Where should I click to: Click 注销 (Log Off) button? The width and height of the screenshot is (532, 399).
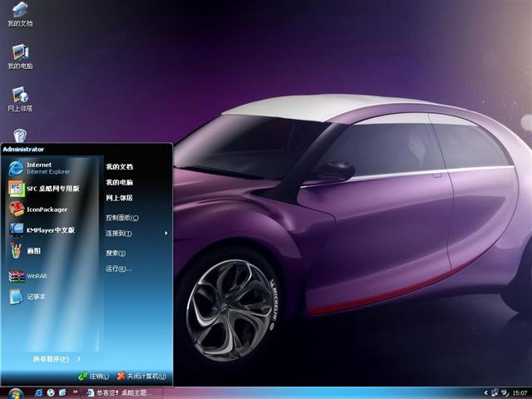point(93,377)
